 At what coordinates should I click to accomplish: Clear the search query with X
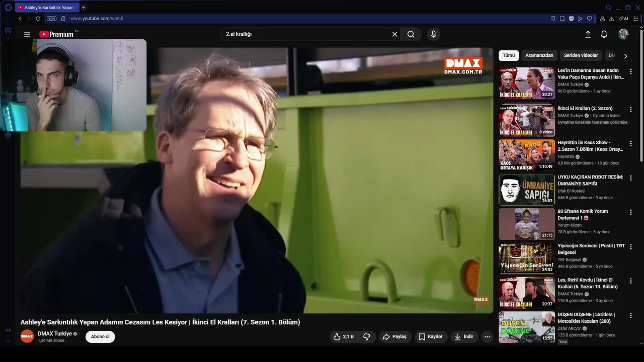395,34
